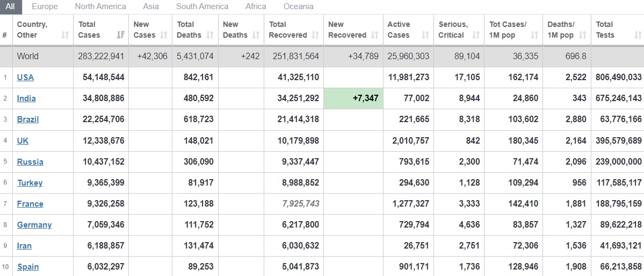Click Serious, Critical sort arrows icon
644x276 pixels.
pos(476,36)
